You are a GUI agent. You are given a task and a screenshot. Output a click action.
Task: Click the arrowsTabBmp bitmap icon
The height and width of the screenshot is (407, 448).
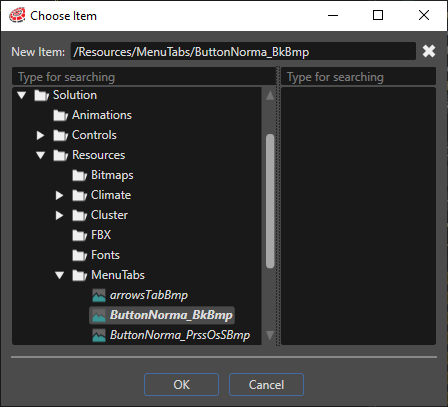[x=99, y=295]
